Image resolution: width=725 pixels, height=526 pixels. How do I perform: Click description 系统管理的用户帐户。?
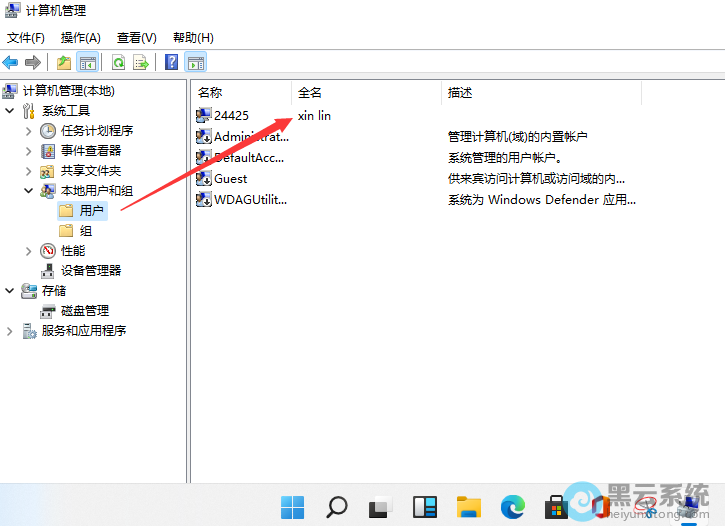(x=505, y=158)
